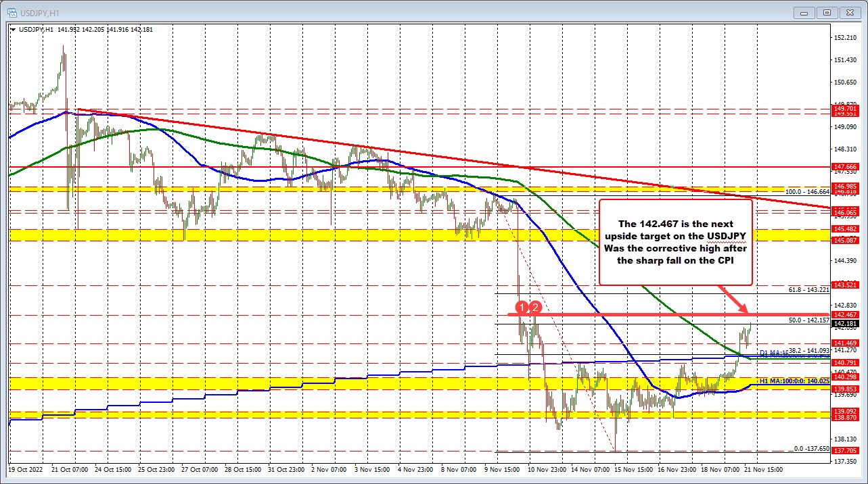Image resolution: width=868 pixels, height=484 pixels.
Task: Select the red price label 139.092
Action: 847,411
